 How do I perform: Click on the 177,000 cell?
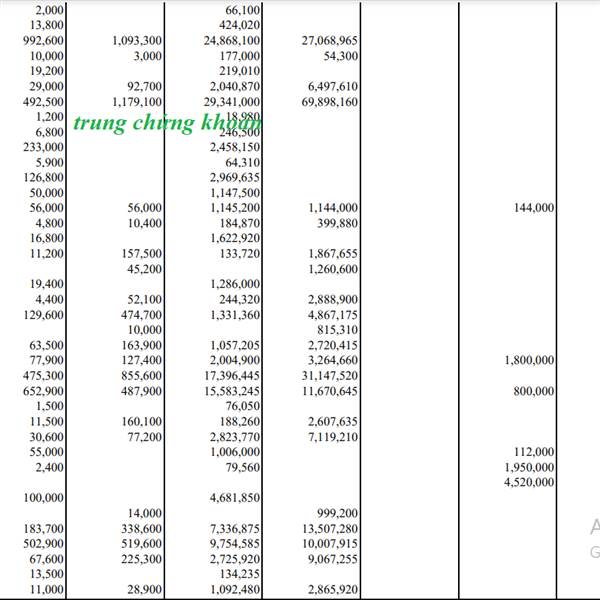[x=240, y=56]
